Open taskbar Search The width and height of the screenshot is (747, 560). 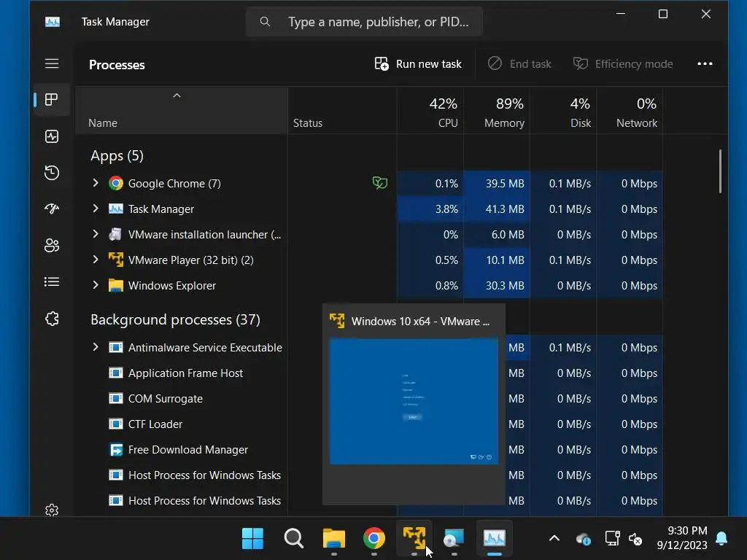click(x=293, y=538)
